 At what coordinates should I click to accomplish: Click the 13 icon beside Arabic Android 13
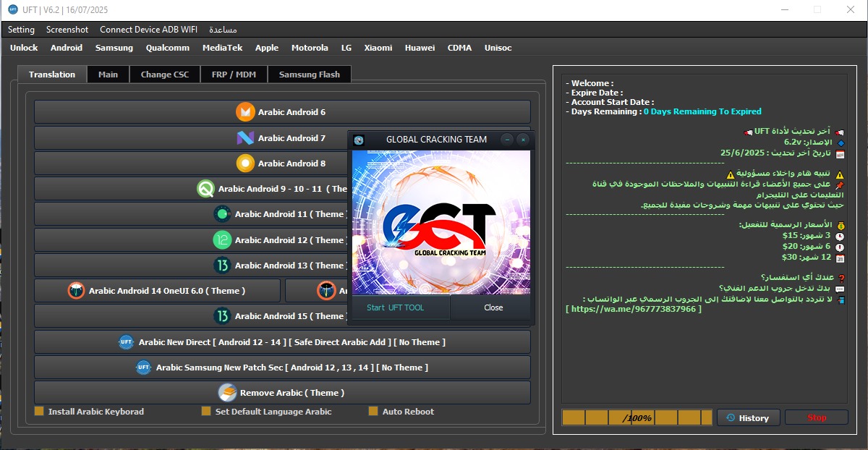tap(222, 266)
